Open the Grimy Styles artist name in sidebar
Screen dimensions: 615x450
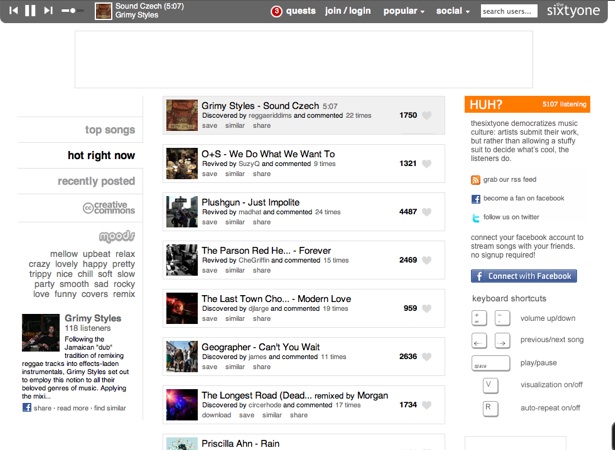click(93, 318)
